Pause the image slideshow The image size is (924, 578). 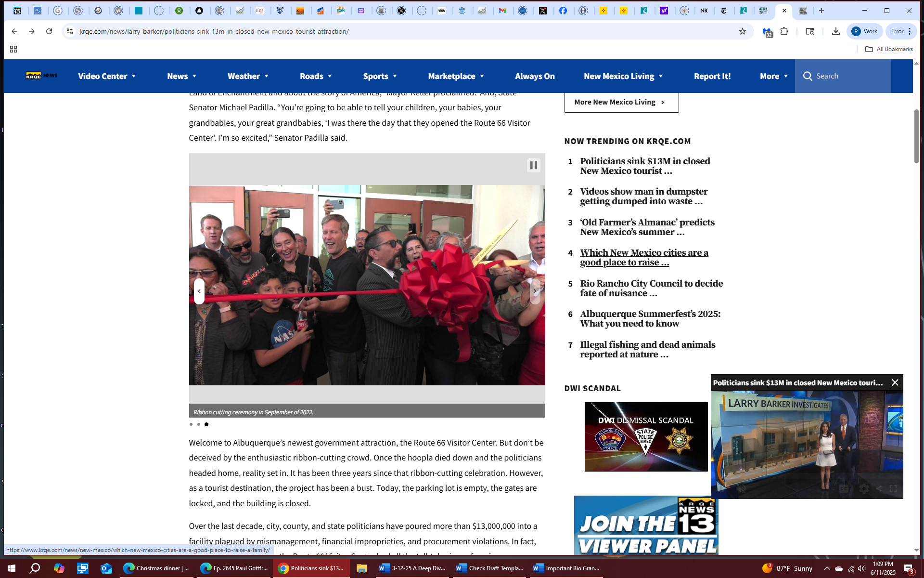click(x=533, y=165)
